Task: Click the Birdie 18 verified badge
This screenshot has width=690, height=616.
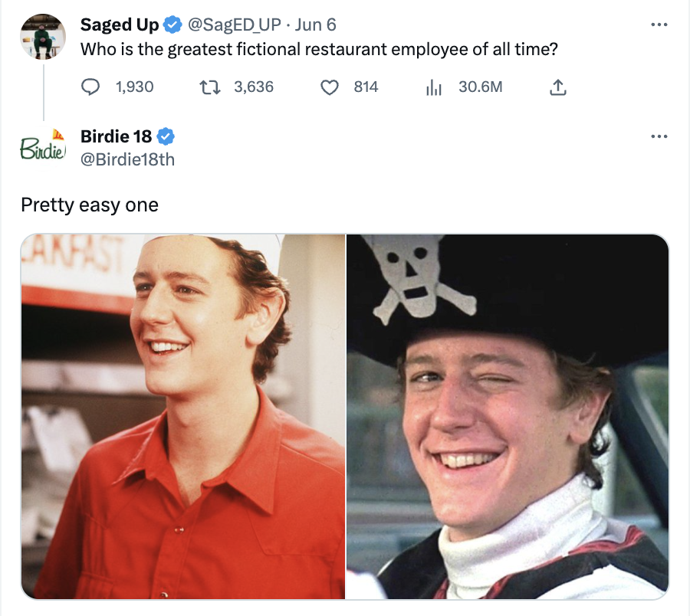Action: pyautogui.click(x=166, y=136)
